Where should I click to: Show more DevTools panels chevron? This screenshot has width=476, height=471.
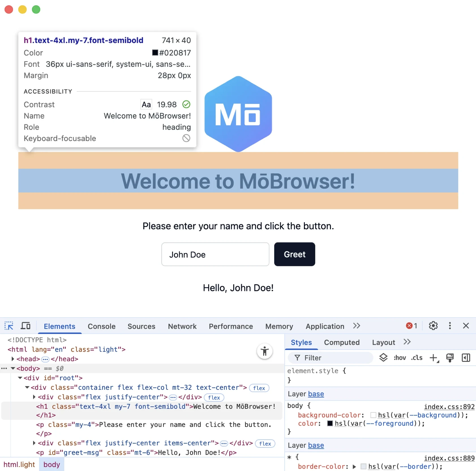pos(357,326)
